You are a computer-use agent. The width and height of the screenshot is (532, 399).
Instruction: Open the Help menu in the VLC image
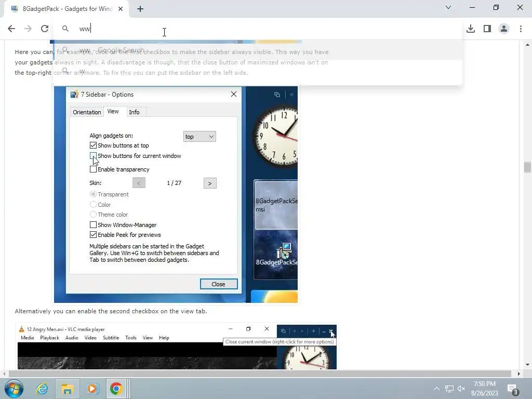coord(164,338)
